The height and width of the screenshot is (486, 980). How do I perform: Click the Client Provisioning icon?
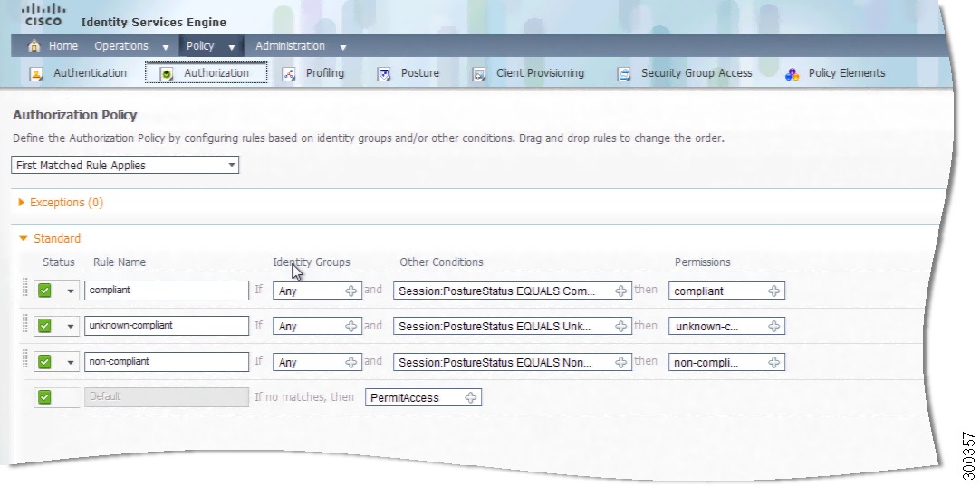(479, 74)
